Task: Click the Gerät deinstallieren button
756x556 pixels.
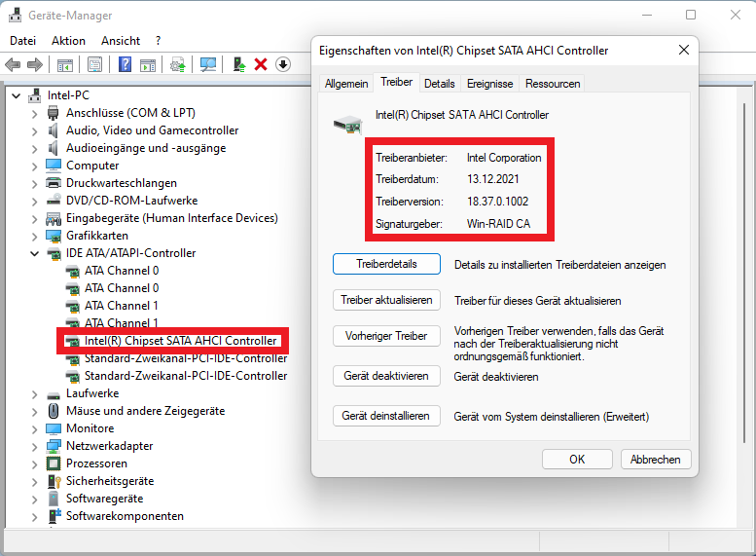Action: click(386, 416)
